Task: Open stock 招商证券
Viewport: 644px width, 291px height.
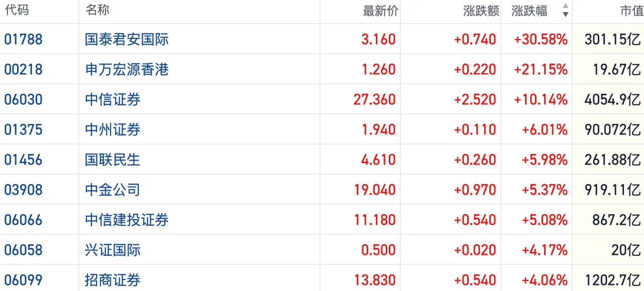Action: point(113,280)
